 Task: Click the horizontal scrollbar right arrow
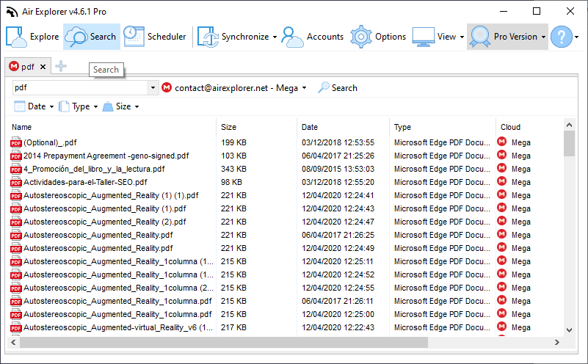pos(557,342)
